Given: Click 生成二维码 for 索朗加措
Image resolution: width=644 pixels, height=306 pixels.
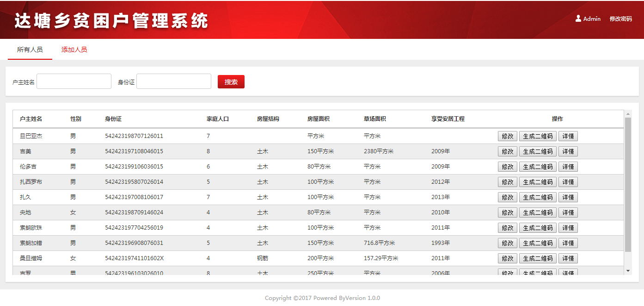Looking at the screenshot, I should 538,243.
